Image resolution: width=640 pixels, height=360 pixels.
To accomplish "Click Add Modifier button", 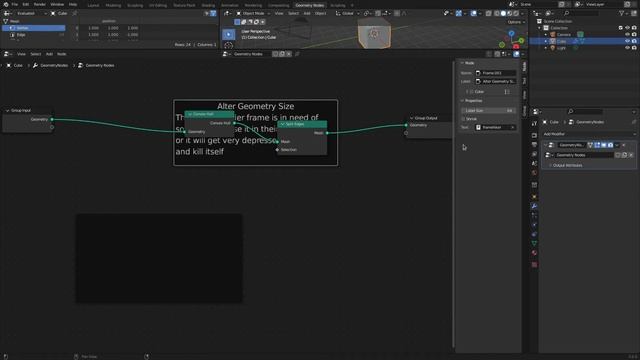I will point(589,134).
